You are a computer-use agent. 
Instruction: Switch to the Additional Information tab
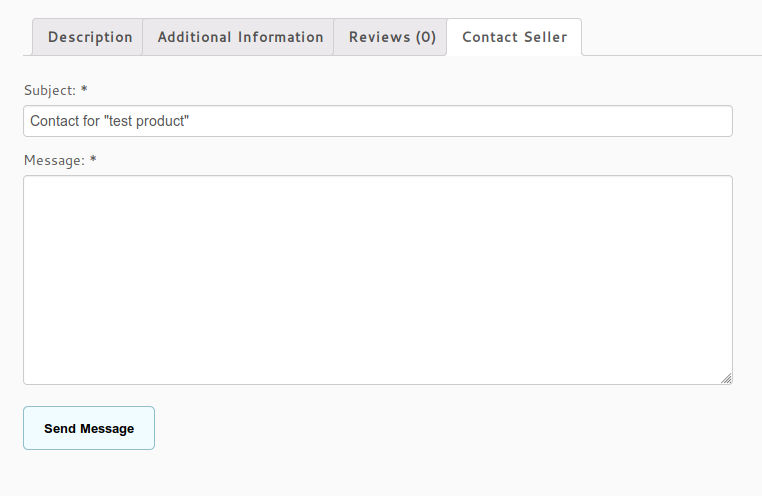(240, 37)
